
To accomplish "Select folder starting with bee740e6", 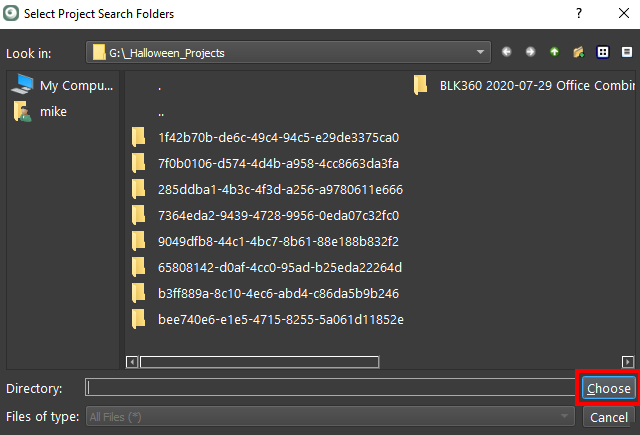I will (x=280, y=319).
